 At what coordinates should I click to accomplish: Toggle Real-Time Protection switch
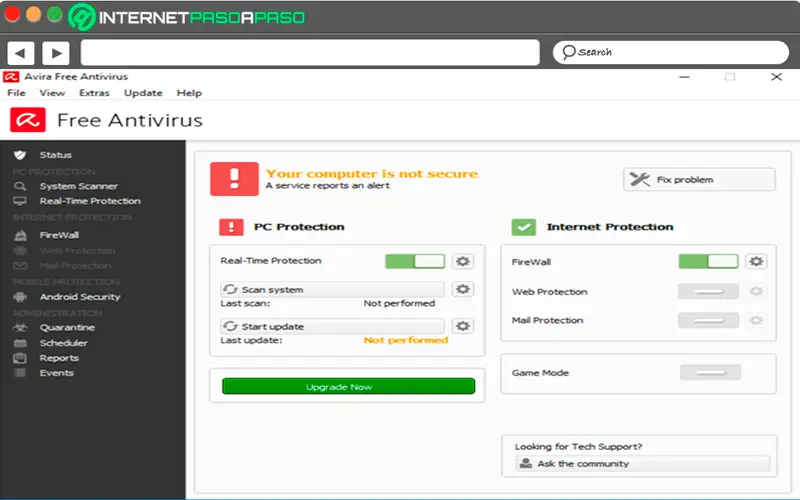(415, 261)
